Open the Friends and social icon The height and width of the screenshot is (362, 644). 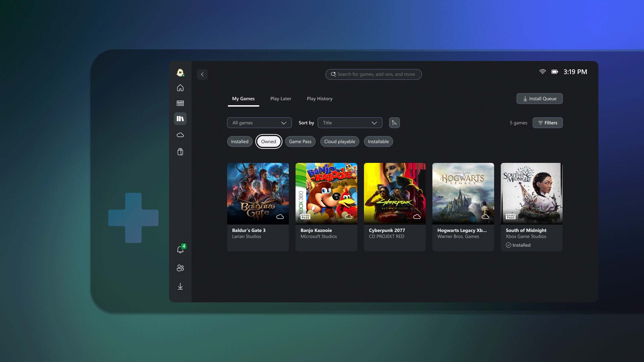pos(180,268)
